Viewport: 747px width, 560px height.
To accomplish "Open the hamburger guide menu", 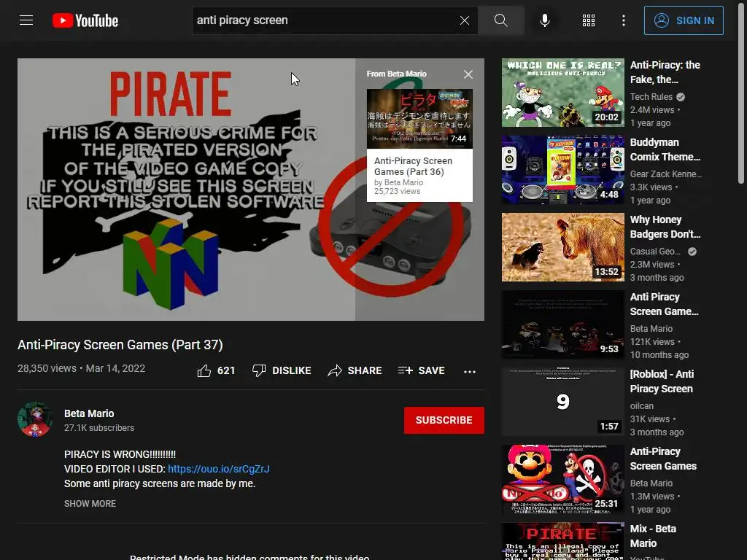I will point(26,20).
